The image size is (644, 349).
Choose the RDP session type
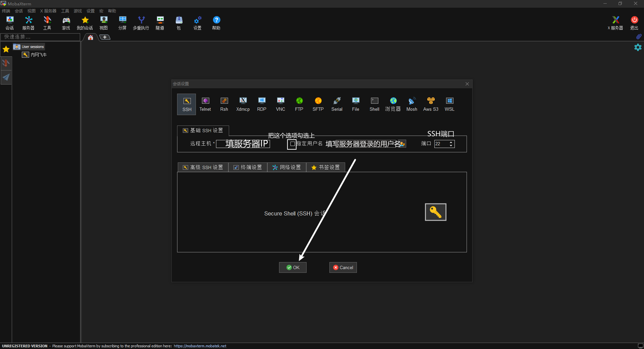pos(262,104)
